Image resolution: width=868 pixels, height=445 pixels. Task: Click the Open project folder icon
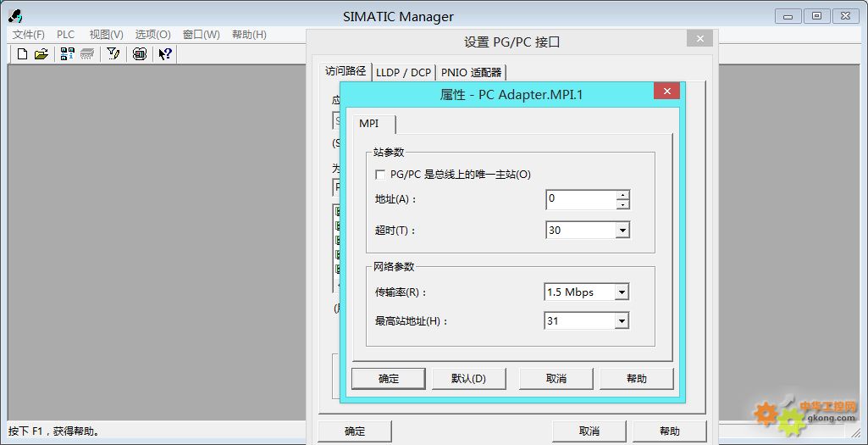41,53
